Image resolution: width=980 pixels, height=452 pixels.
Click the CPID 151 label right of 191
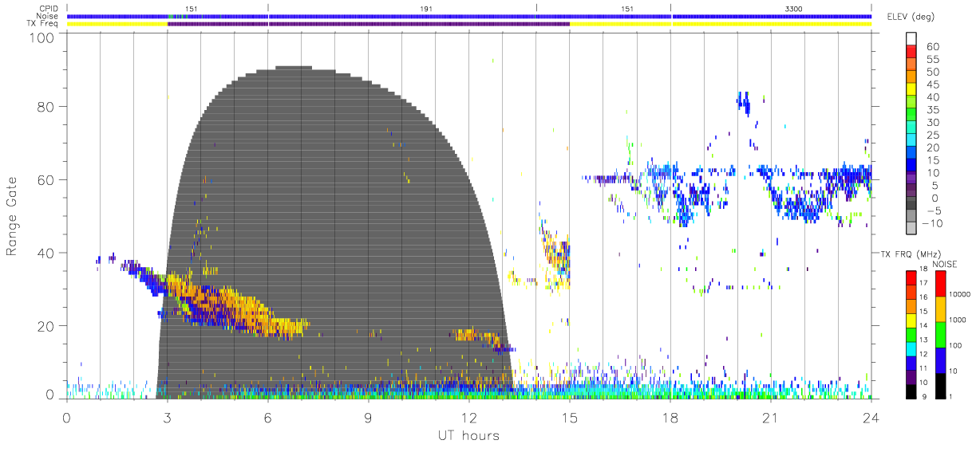point(628,9)
